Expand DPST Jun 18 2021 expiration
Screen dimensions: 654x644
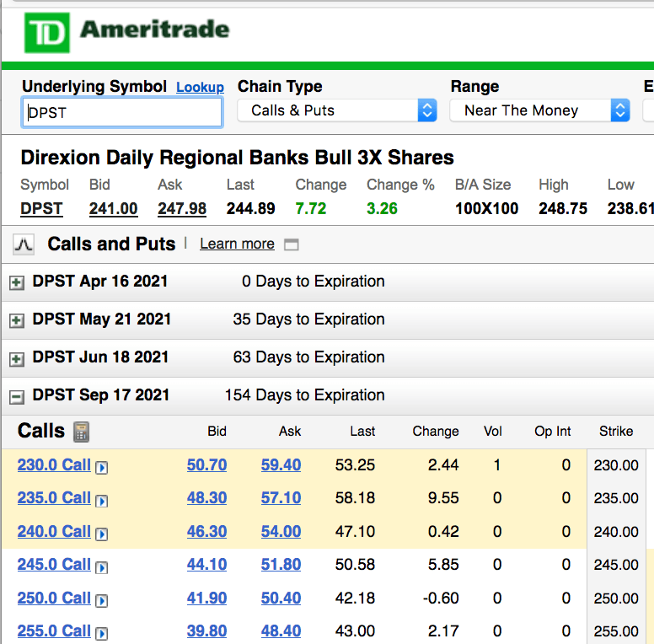(x=16, y=358)
